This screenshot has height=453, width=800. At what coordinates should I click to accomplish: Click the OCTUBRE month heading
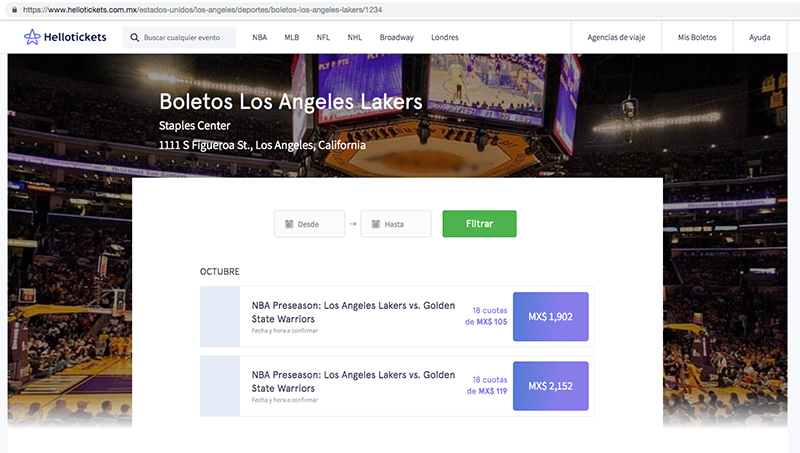[219, 271]
